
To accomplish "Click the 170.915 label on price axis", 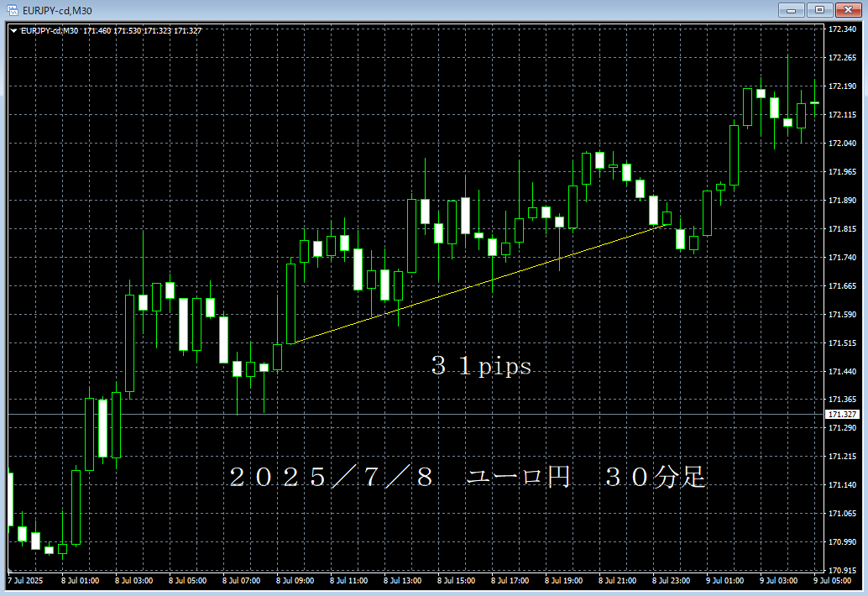I will tap(842, 570).
